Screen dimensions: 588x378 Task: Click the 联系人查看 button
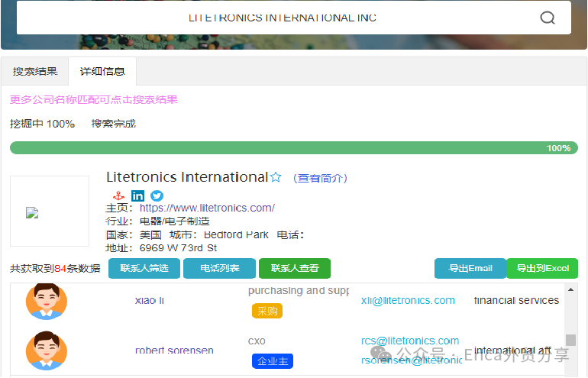(x=295, y=268)
